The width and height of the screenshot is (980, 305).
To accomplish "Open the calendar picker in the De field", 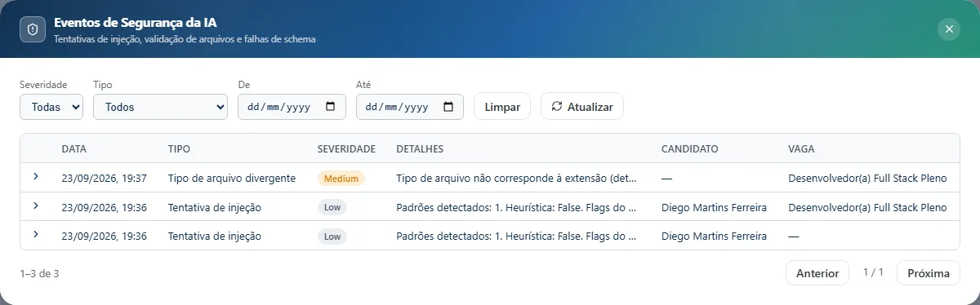I will (330, 107).
